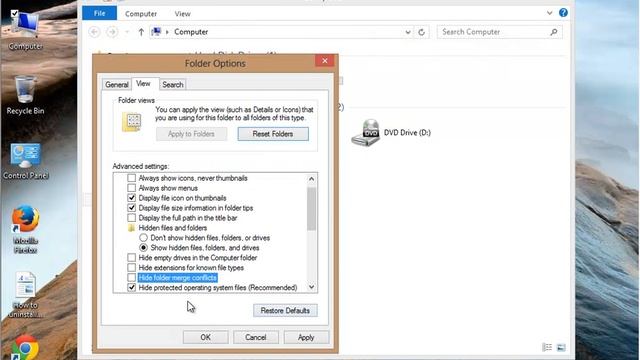Open the File menu in Explorer
The height and width of the screenshot is (360, 640).
(100, 13)
